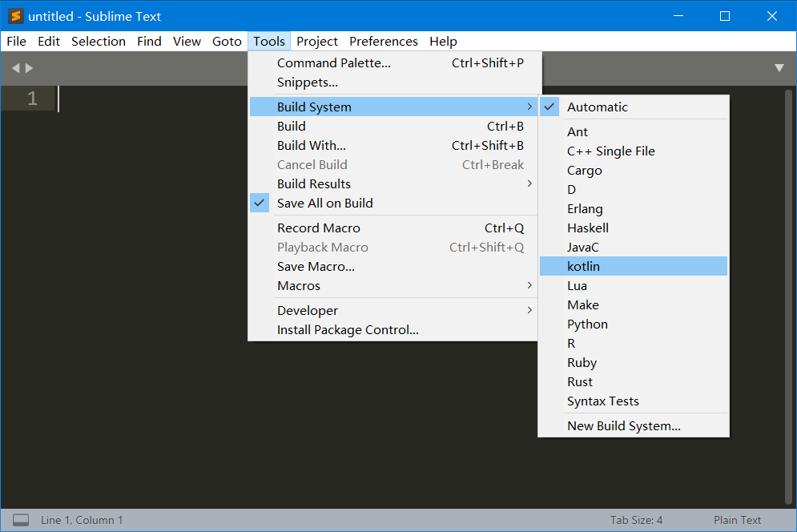Click Plain Text in the status bar

[736, 519]
